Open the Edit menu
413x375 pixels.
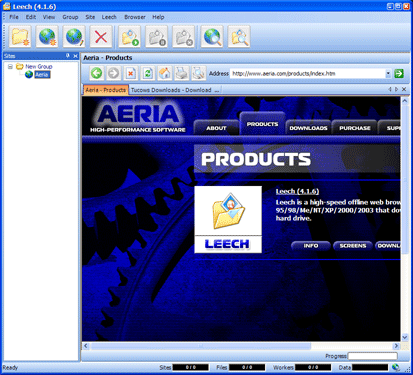click(x=31, y=17)
